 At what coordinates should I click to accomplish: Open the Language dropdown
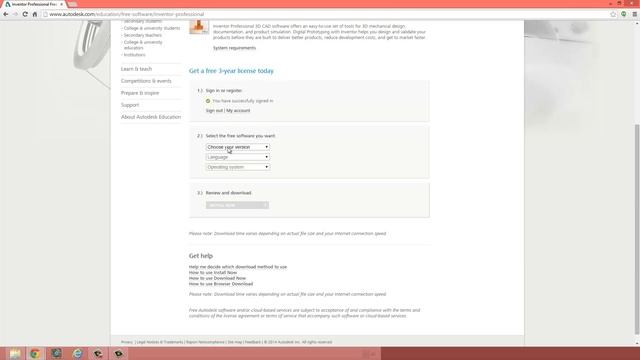(238, 157)
